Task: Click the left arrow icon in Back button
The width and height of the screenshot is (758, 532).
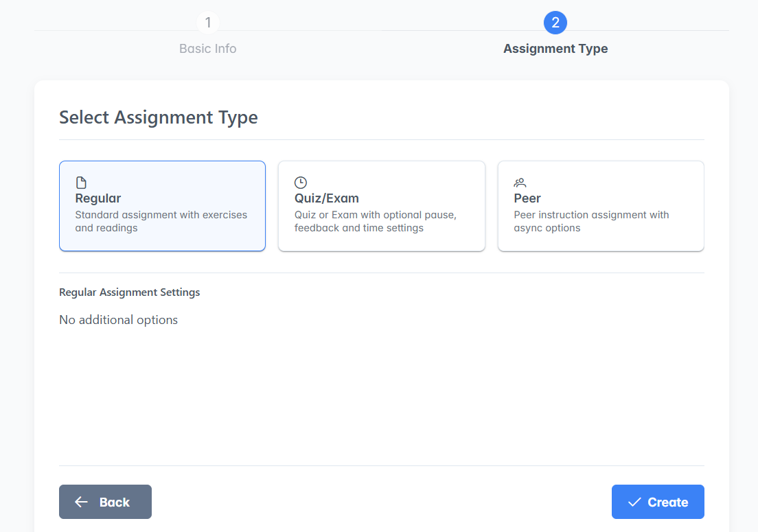Action: coord(82,502)
